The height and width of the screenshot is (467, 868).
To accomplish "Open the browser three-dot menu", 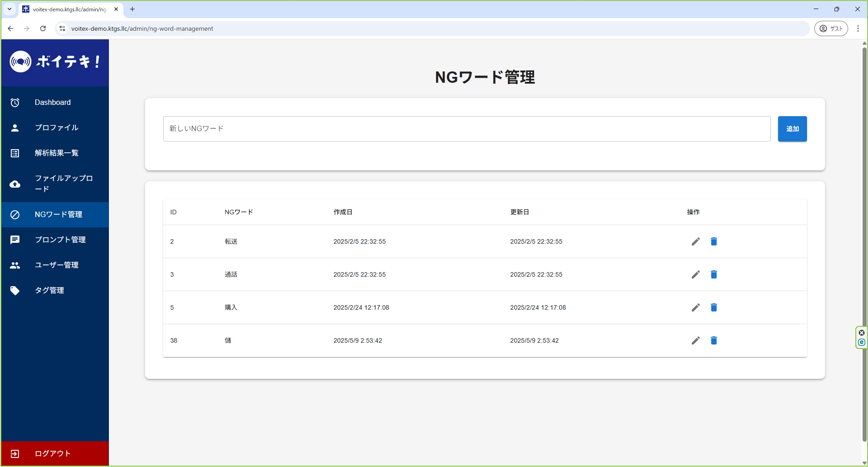I will tap(858, 28).
